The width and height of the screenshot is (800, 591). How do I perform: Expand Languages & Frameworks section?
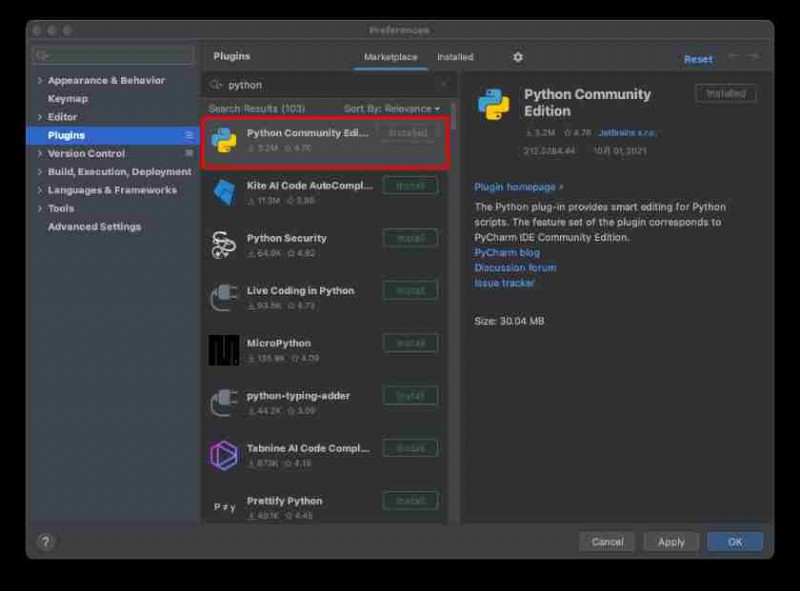pyautogui.click(x=40, y=190)
